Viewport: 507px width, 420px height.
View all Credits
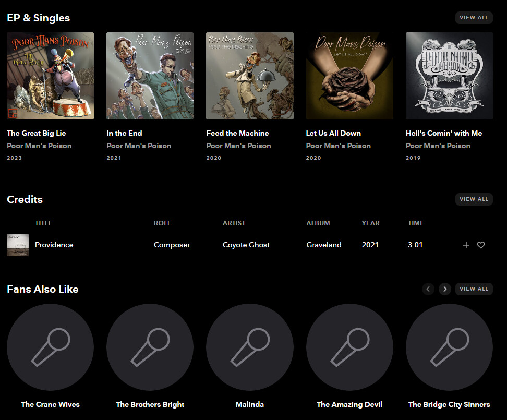point(474,199)
